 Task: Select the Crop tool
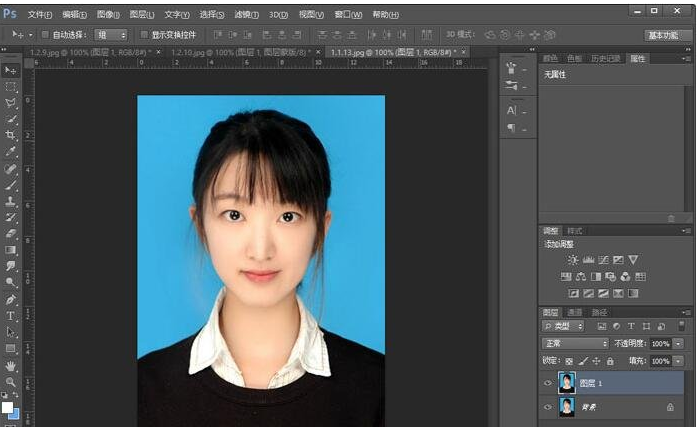click(x=11, y=135)
